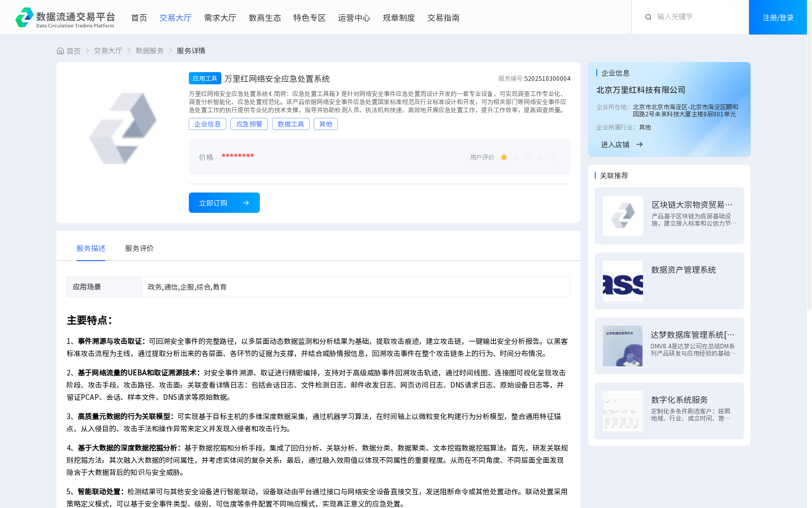Image resolution: width=812 pixels, height=508 pixels.
Task: Click 立即订购 button
Action: (x=224, y=203)
